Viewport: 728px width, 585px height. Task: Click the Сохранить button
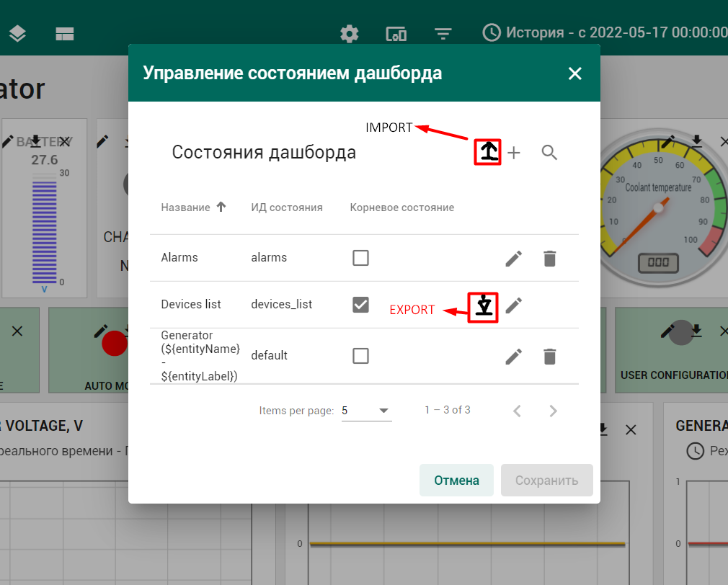click(x=546, y=480)
